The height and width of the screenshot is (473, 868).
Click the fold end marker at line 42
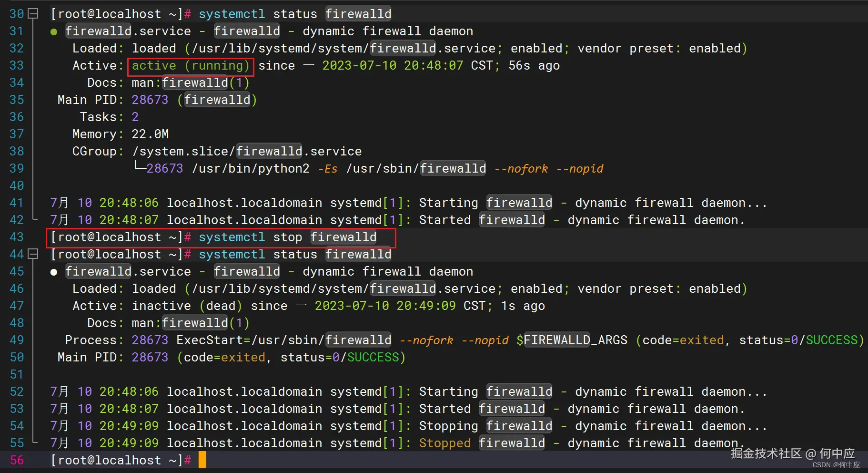coord(34,219)
